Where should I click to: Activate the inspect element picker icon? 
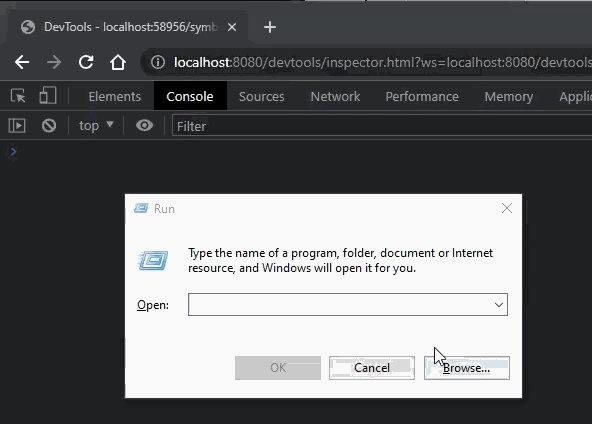click(x=18, y=96)
